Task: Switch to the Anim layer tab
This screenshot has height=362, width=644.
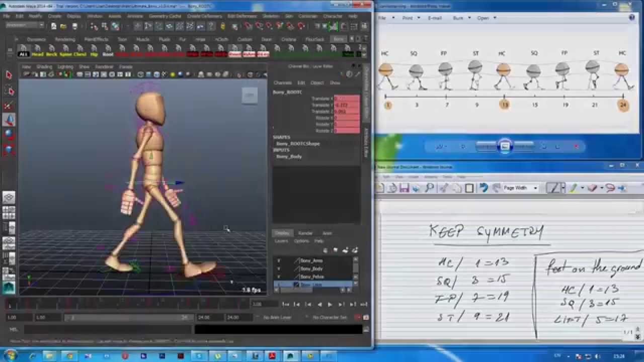Action: 327,233
